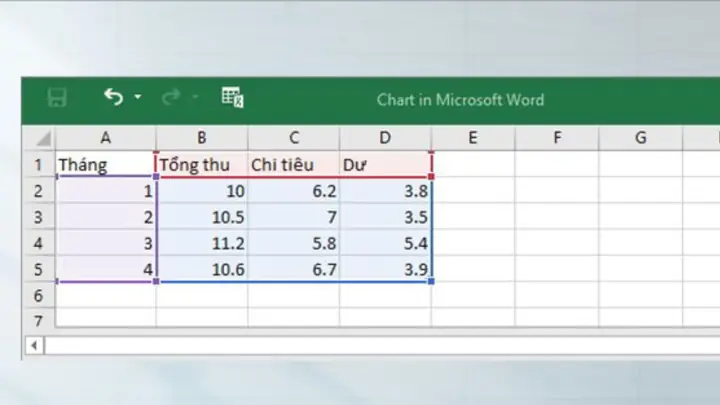720x405 pixels.
Task: Click the horizontal scrollbar track
Action: (382, 345)
